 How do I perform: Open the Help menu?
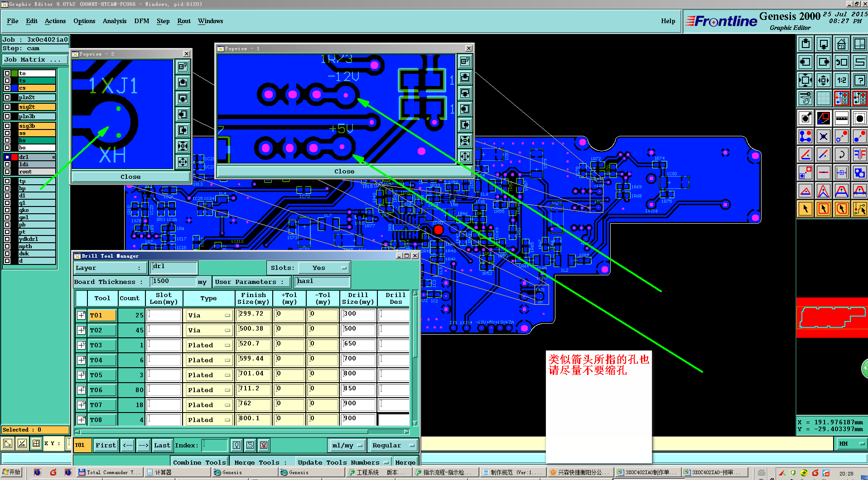click(668, 21)
